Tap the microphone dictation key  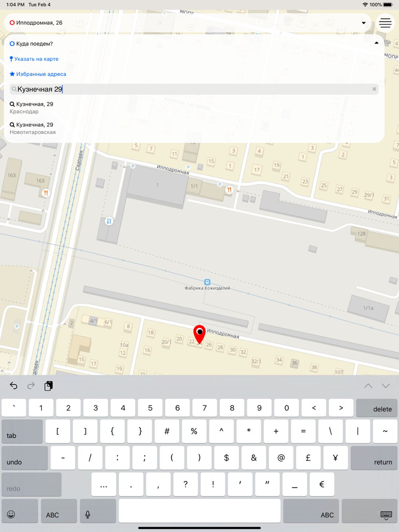coord(98,511)
